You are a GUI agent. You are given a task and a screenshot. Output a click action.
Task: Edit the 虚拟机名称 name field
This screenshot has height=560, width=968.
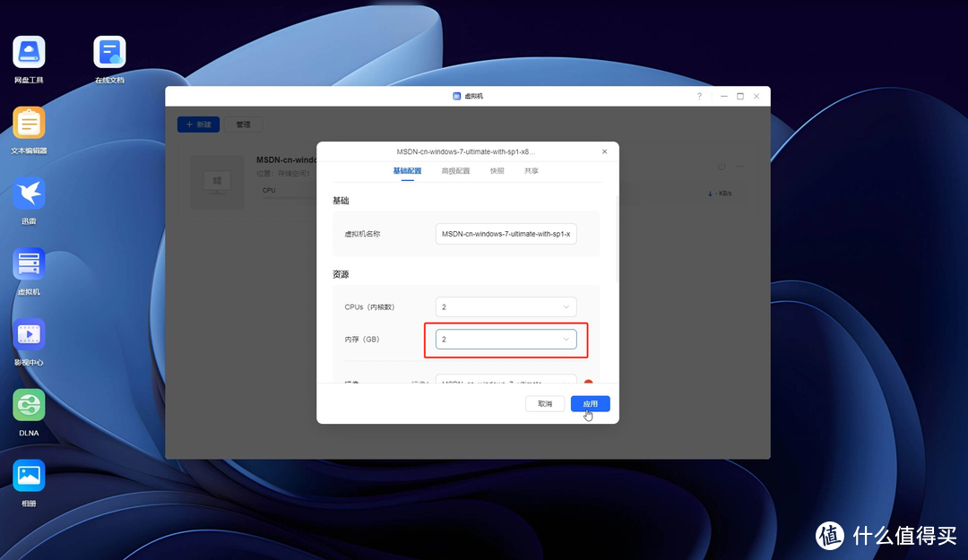(x=506, y=233)
